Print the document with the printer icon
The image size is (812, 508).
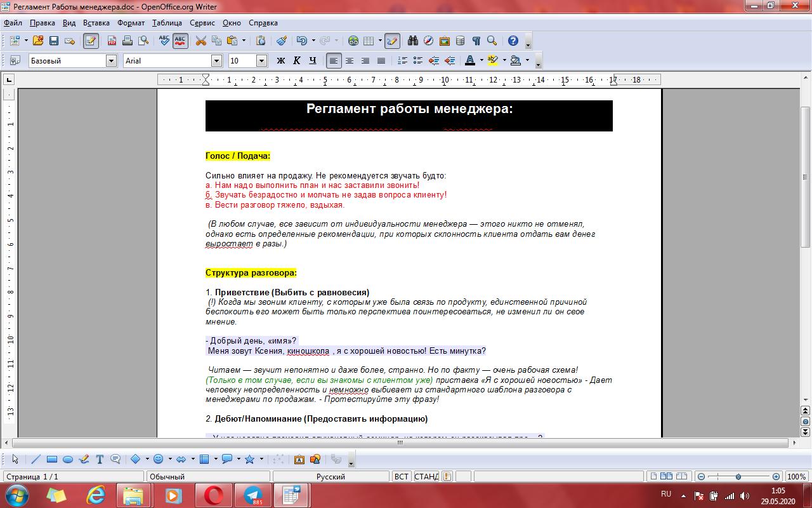tap(128, 41)
